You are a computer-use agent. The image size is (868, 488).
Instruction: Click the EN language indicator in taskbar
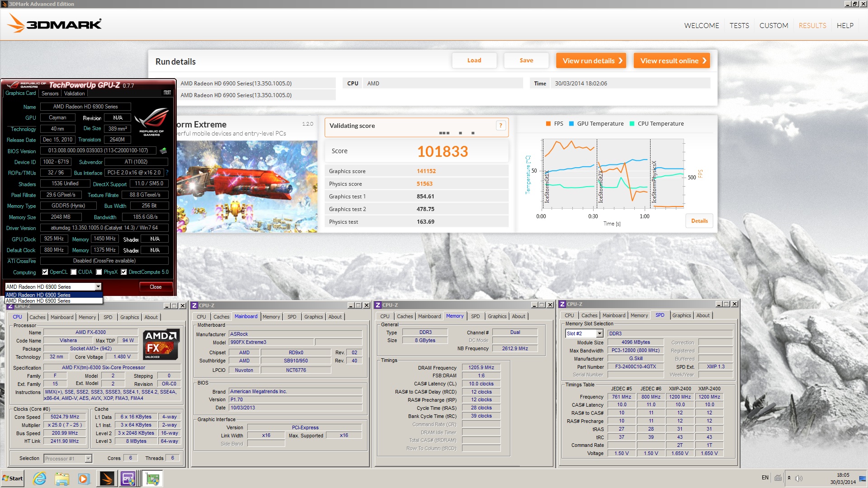(x=765, y=478)
